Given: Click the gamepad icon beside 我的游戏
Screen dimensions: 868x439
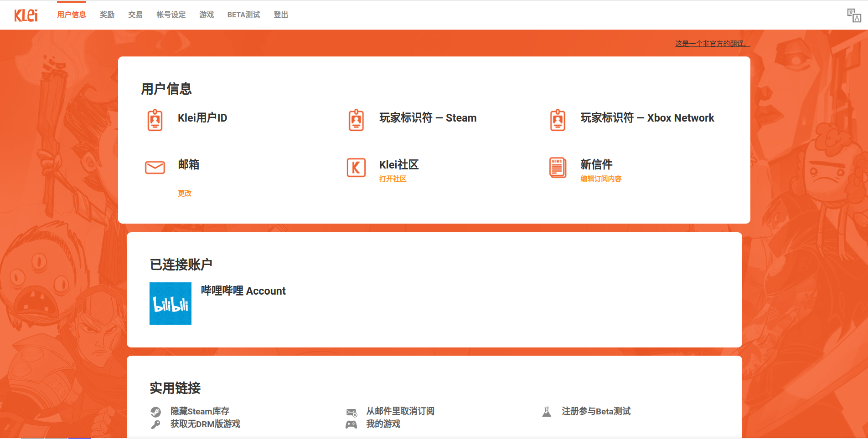Looking at the screenshot, I should pos(351,424).
